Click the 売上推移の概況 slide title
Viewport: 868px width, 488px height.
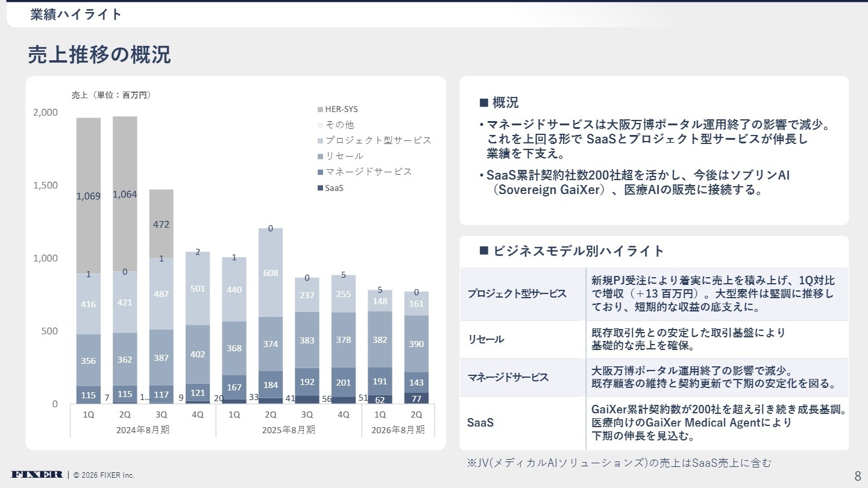pos(100,55)
